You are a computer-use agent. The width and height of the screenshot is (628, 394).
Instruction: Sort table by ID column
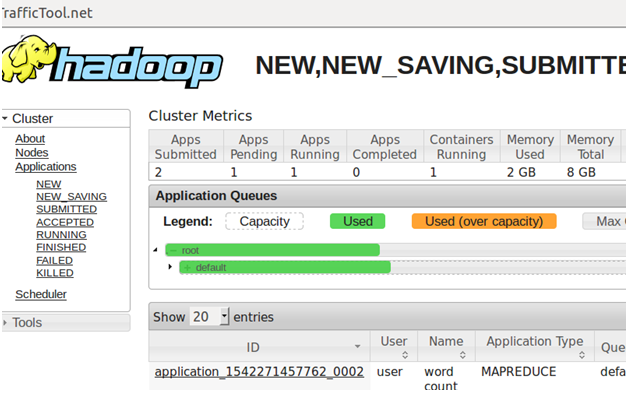coord(259,347)
